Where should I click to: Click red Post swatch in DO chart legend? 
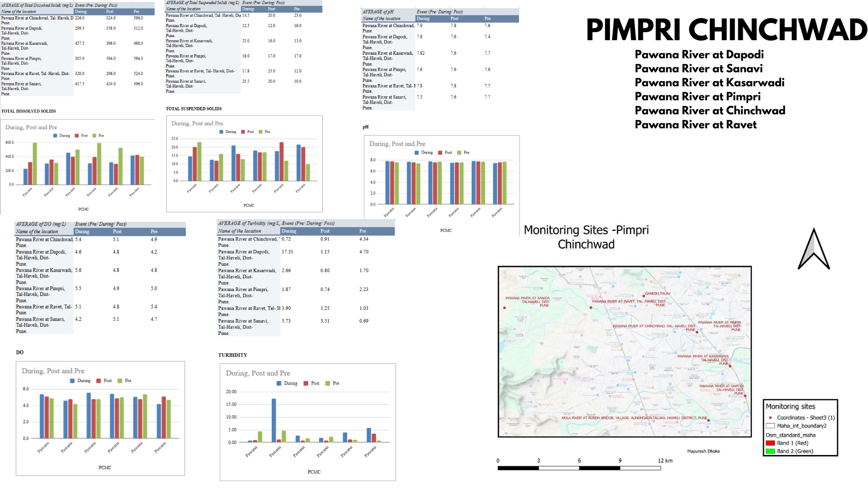pyautogui.click(x=99, y=380)
